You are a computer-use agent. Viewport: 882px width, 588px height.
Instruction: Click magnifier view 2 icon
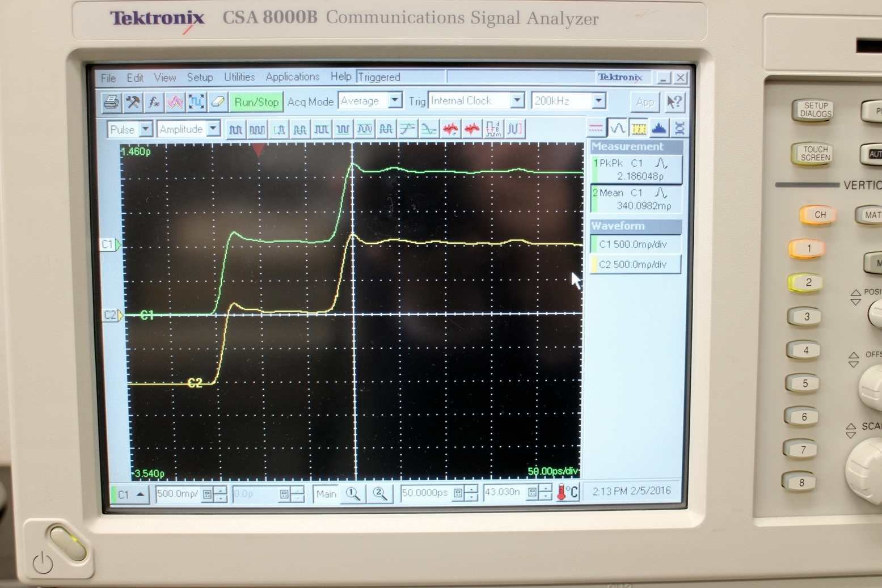point(380,494)
